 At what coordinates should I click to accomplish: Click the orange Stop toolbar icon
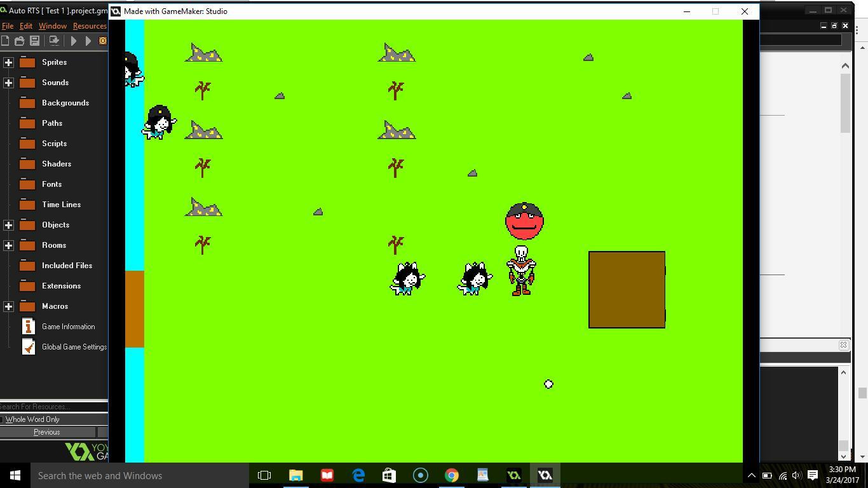(103, 41)
